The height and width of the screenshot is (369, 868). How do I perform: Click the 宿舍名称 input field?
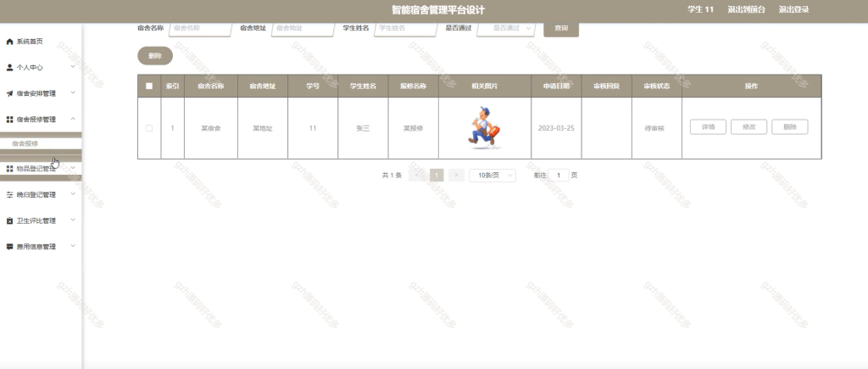(x=200, y=28)
